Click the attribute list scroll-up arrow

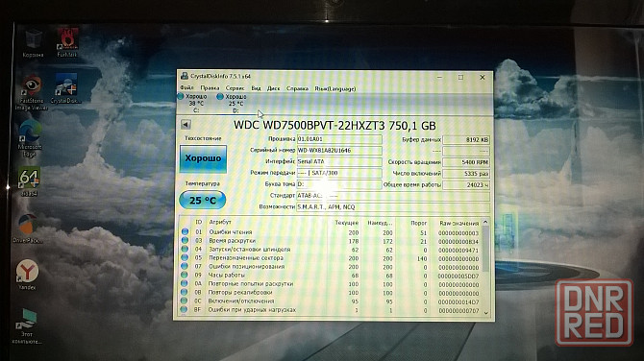click(x=485, y=222)
